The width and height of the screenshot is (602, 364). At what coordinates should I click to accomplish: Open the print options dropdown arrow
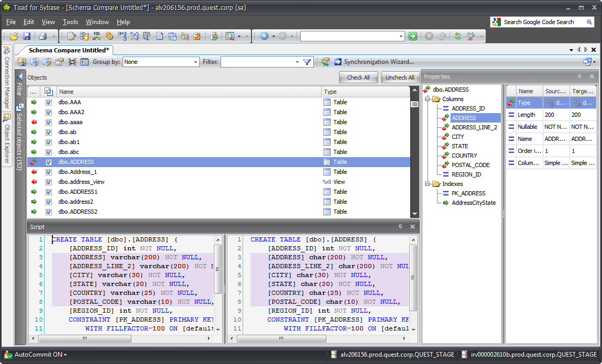pyautogui.click(x=54, y=37)
